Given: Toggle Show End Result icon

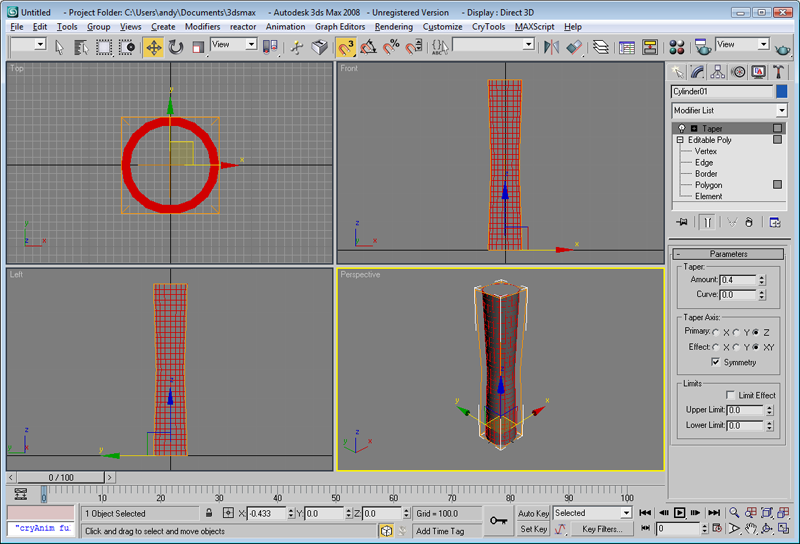Looking at the screenshot, I should pyautogui.click(x=708, y=222).
